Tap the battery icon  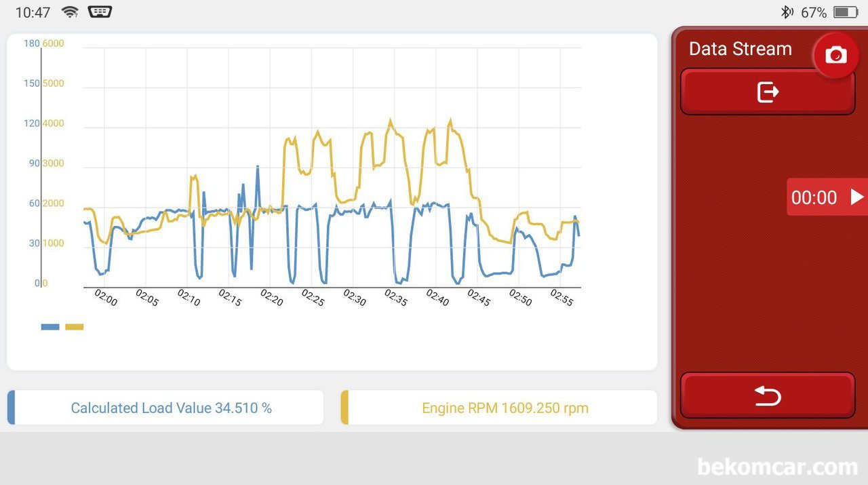tap(846, 12)
